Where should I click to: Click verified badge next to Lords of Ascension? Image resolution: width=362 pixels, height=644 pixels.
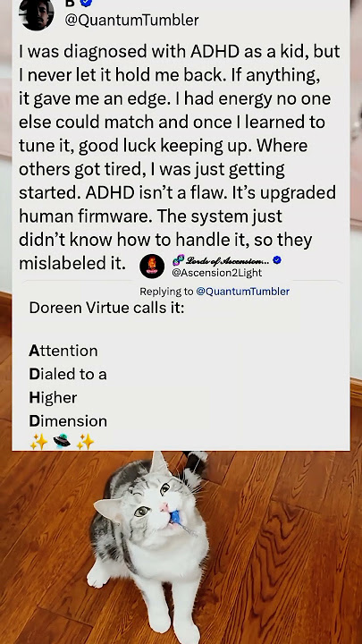pyautogui.click(x=277, y=260)
